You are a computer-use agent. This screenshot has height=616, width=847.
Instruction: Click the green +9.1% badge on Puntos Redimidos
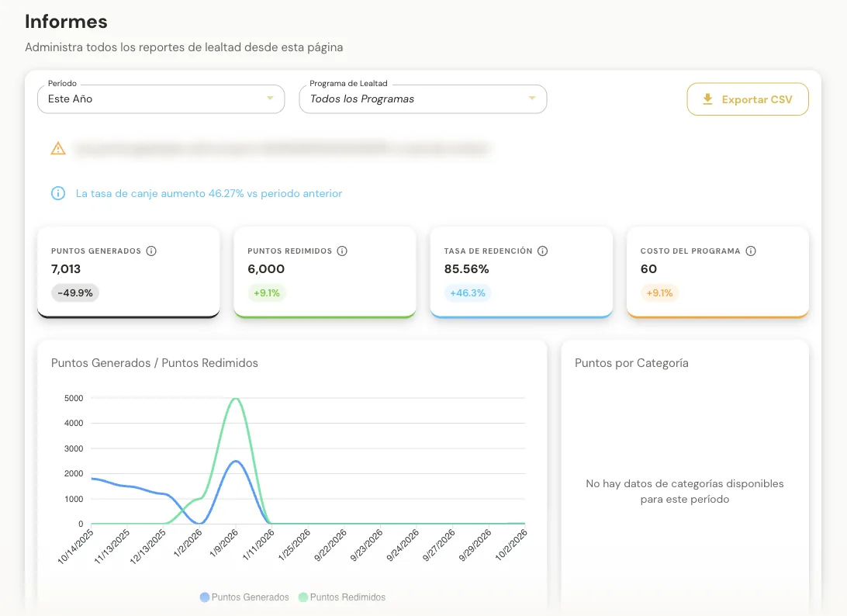[267, 292]
